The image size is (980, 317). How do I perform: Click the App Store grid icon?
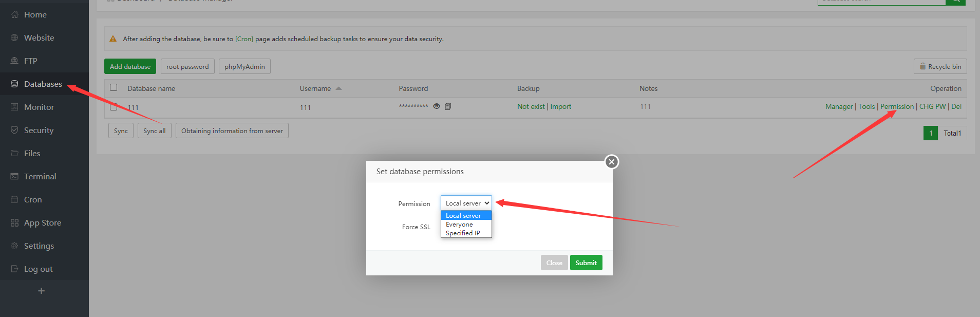(14, 223)
